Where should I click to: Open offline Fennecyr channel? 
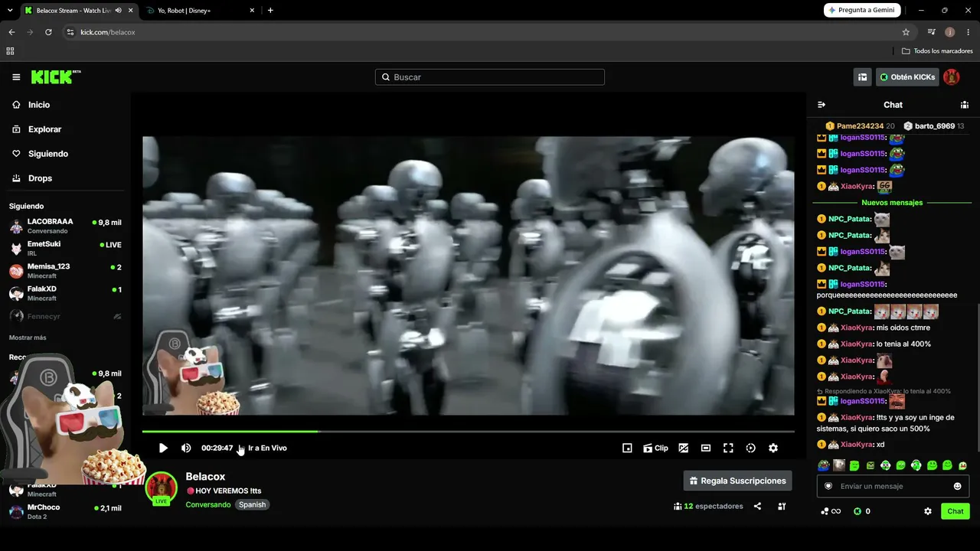coord(65,316)
